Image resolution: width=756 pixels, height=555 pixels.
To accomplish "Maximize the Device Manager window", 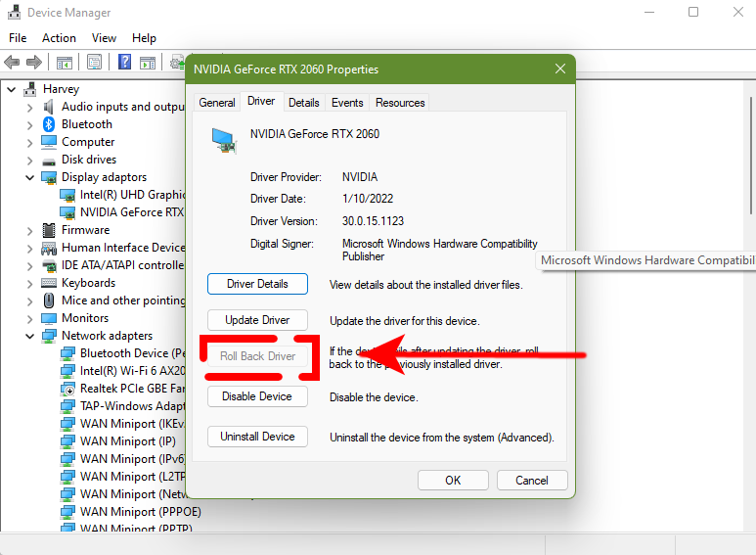I will (x=693, y=12).
